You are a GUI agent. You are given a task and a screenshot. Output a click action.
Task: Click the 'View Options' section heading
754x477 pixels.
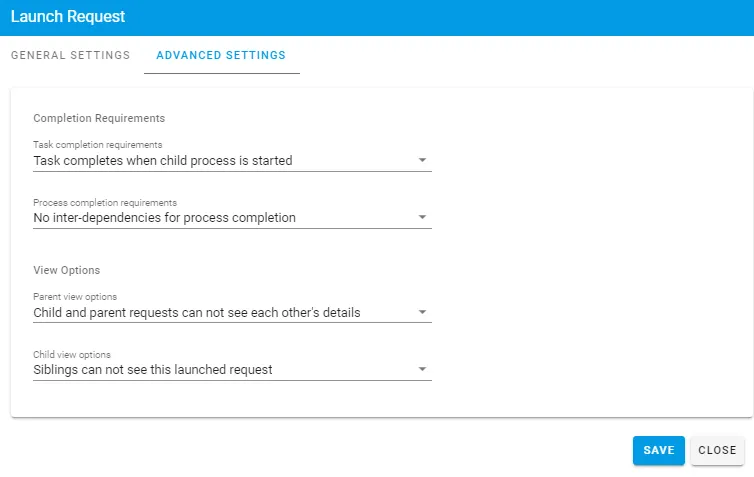[x=67, y=270]
